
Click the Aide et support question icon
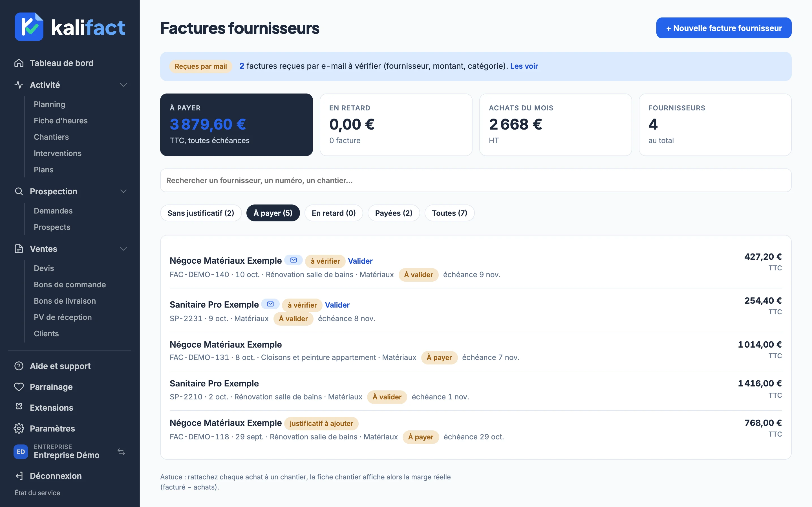point(19,366)
